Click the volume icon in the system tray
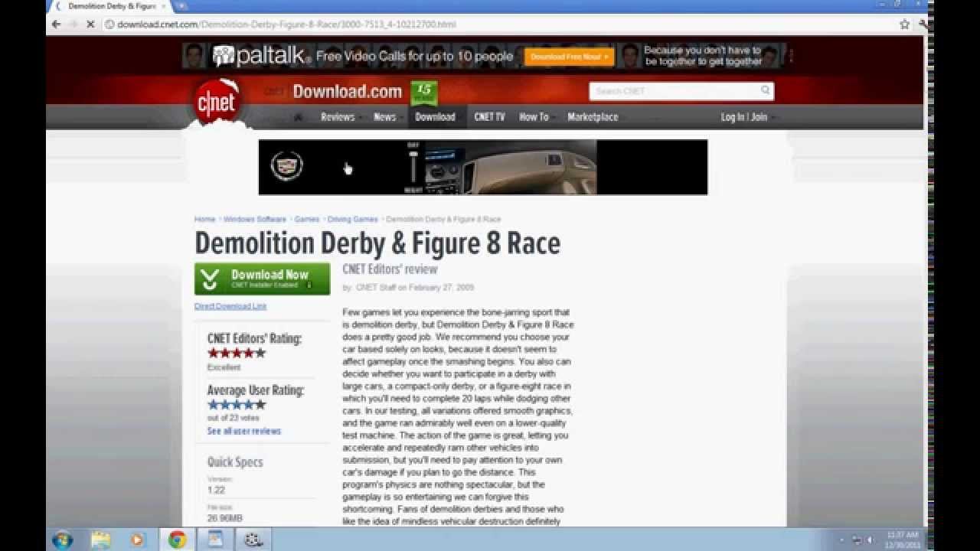980x551 pixels. [869, 540]
